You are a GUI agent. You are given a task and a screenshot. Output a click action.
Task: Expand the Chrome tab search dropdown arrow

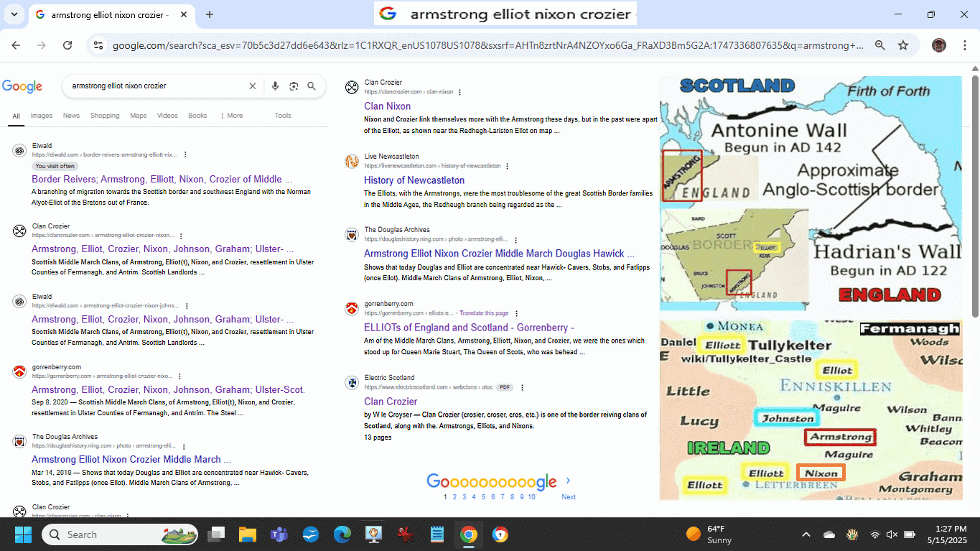click(14, 14)
